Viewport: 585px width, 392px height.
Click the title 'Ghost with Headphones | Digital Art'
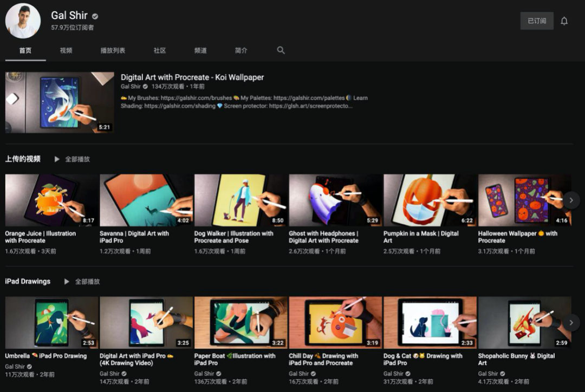[x=323, y=237]
